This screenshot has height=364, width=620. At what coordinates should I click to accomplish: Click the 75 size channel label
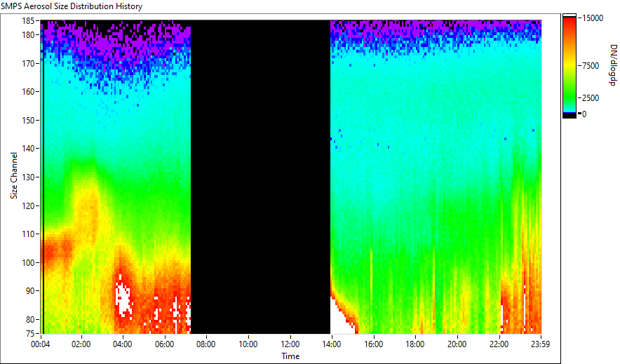(31, 334)
